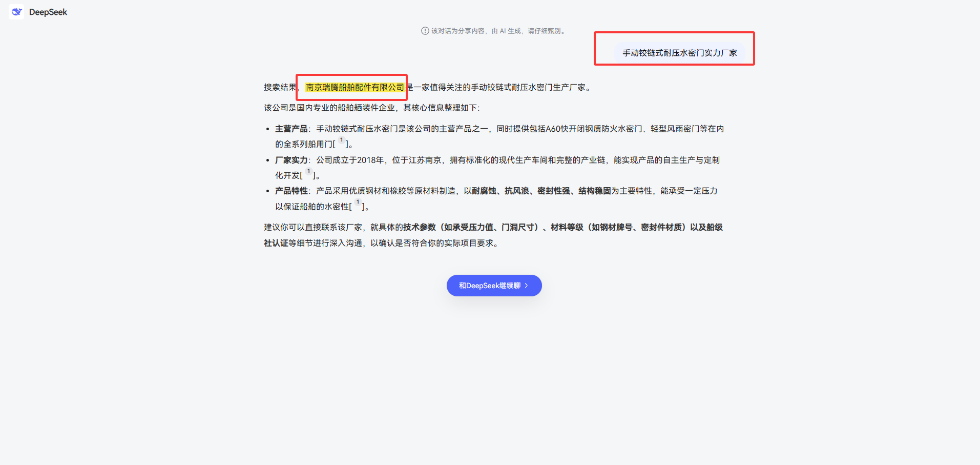The image size is (980, 465).
Task: Click the info icon beside the AI-generated notice
Action: point(425,31)
